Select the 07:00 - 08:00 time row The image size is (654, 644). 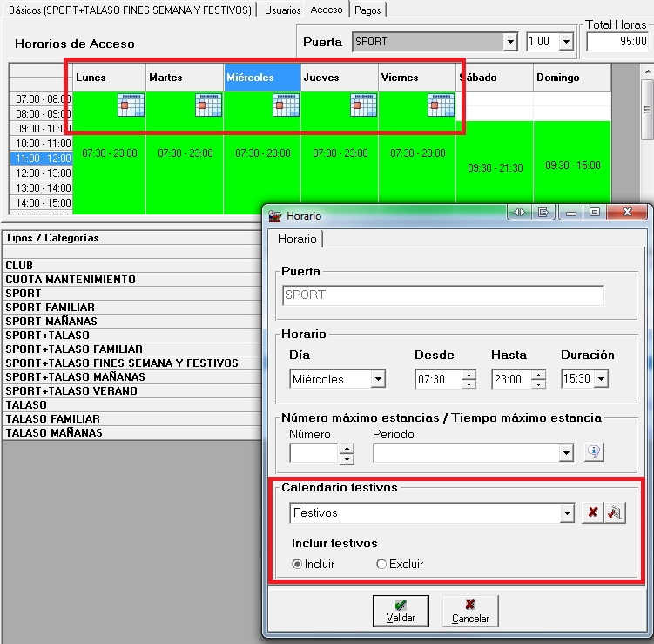(41, 99)
